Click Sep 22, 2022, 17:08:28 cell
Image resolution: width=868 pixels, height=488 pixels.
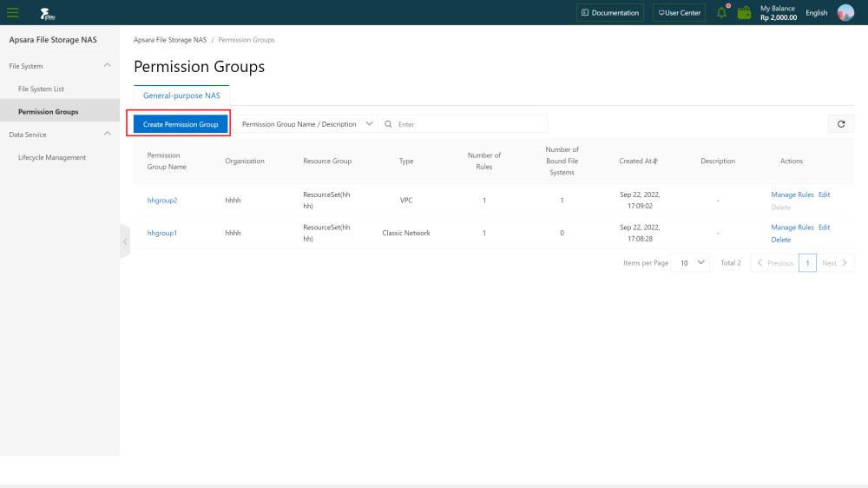640,233
